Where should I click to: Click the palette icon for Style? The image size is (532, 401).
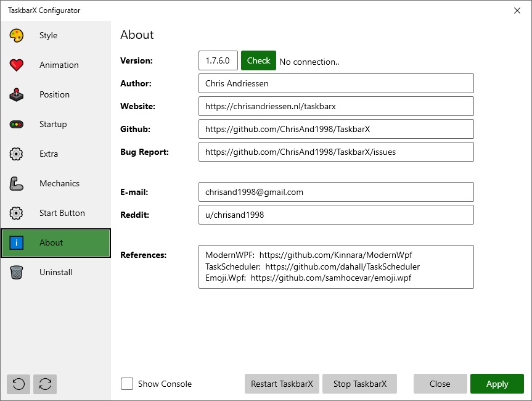click(16, 35)
